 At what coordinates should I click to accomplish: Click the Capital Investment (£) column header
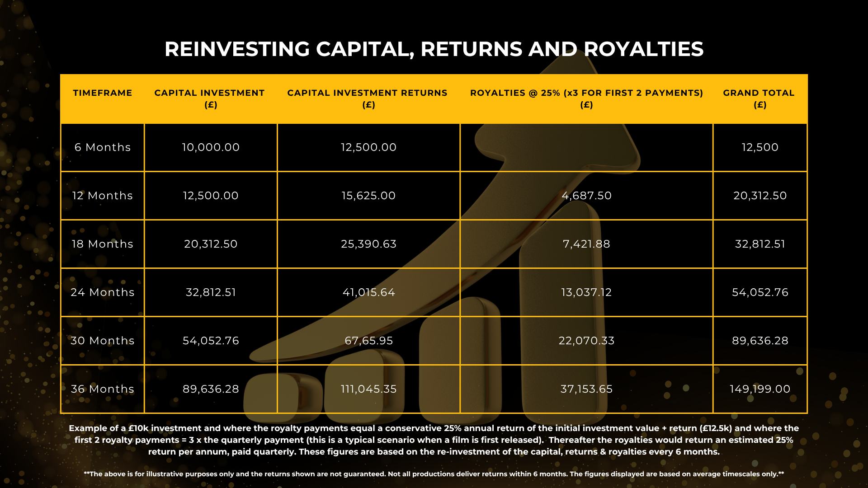click(210, 99)
